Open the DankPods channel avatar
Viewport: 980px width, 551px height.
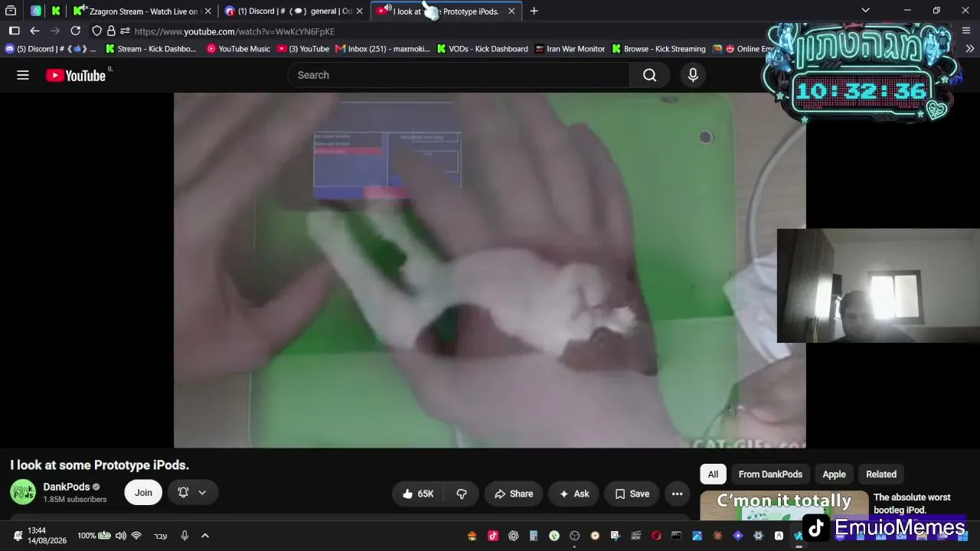(23, 492)
